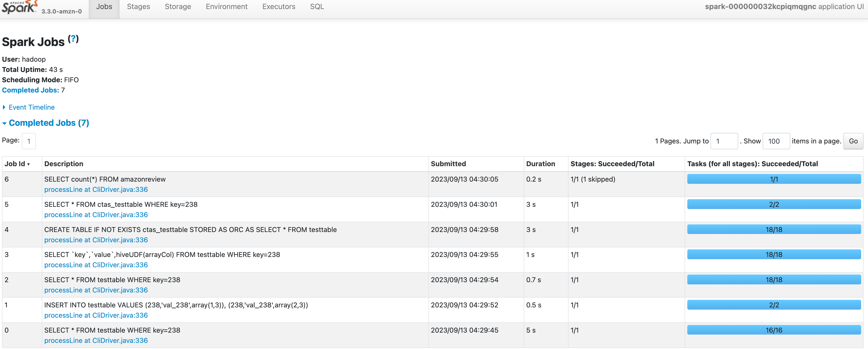
Task: Click page 1 in the pagination
Action: tap(29, 141)
